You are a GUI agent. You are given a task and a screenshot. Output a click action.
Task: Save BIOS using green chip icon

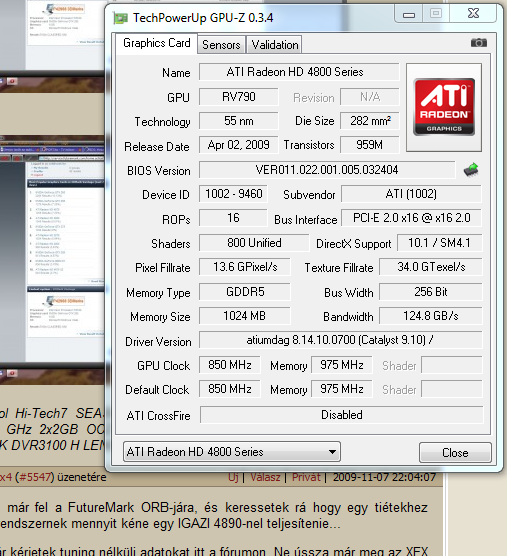(471, 170)
